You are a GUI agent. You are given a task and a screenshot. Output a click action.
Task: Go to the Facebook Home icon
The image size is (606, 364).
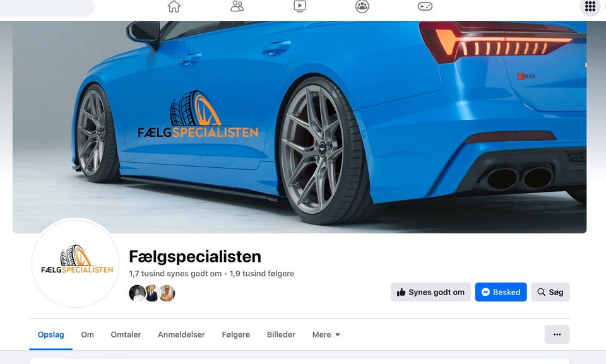click(x=174, y=6)
